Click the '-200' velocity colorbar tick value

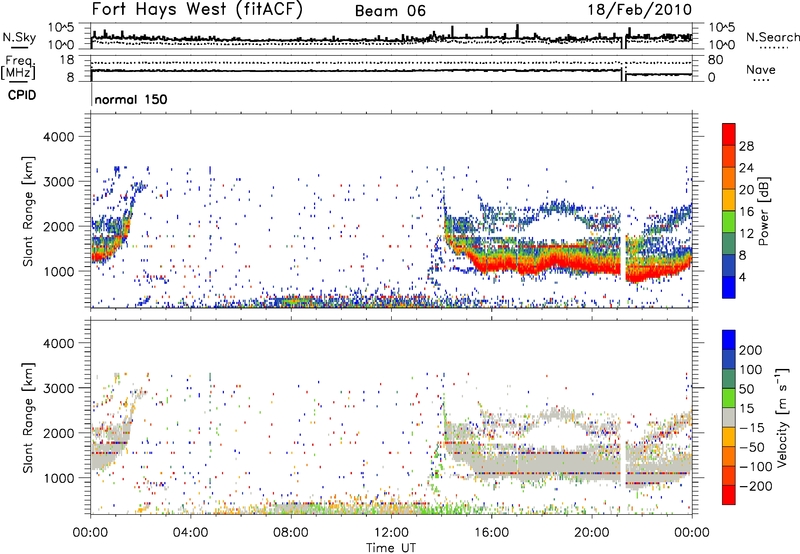[x=755, y=486]
